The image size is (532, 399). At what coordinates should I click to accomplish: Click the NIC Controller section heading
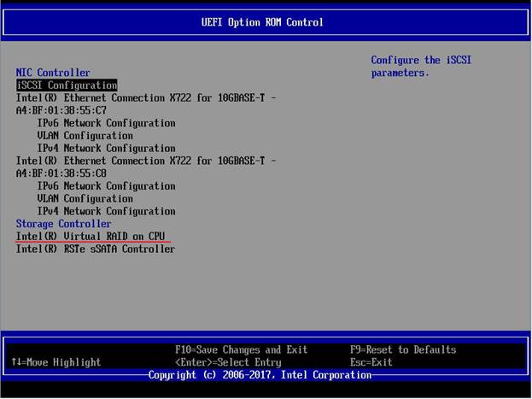click(53, 73)
